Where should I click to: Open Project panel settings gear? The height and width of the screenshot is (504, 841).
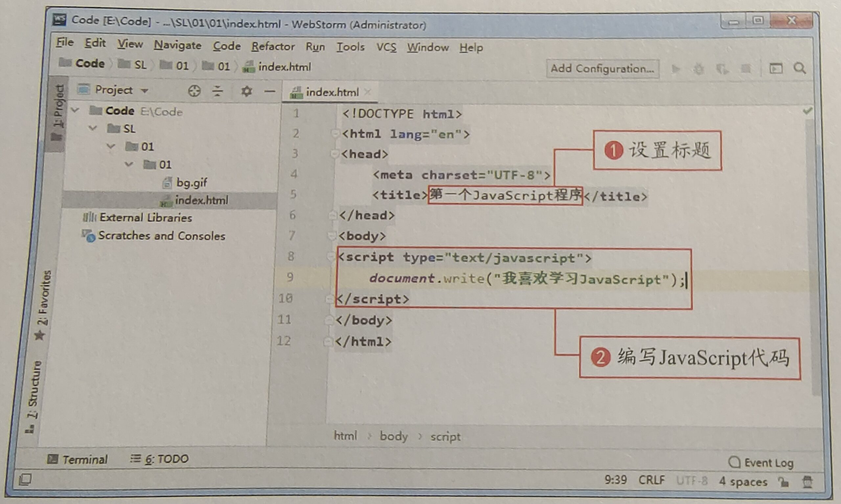(246, 91)
